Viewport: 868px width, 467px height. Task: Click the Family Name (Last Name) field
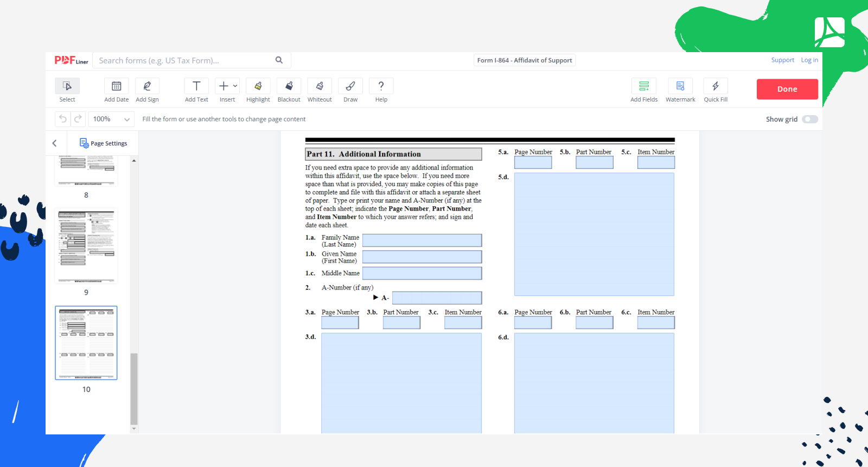coord(422,241)
